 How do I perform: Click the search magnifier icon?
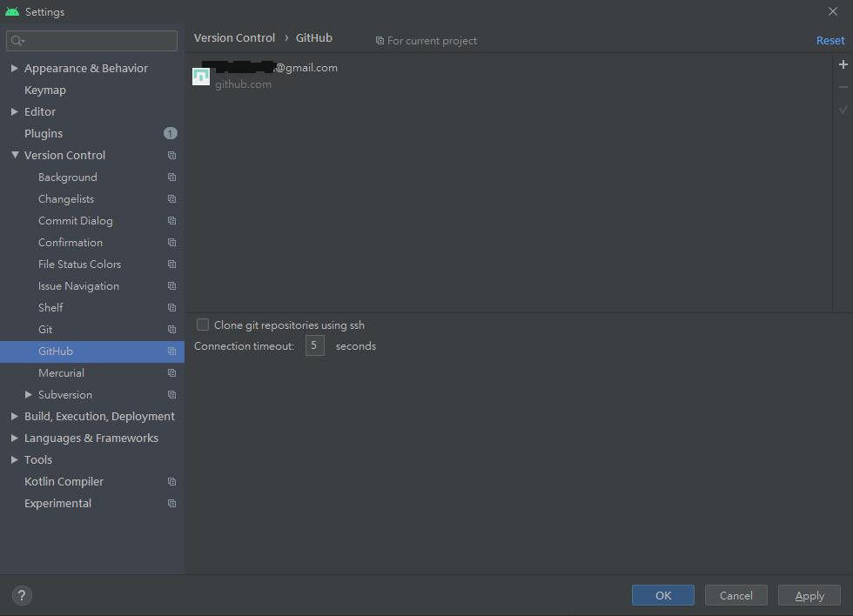coord(17,41)
